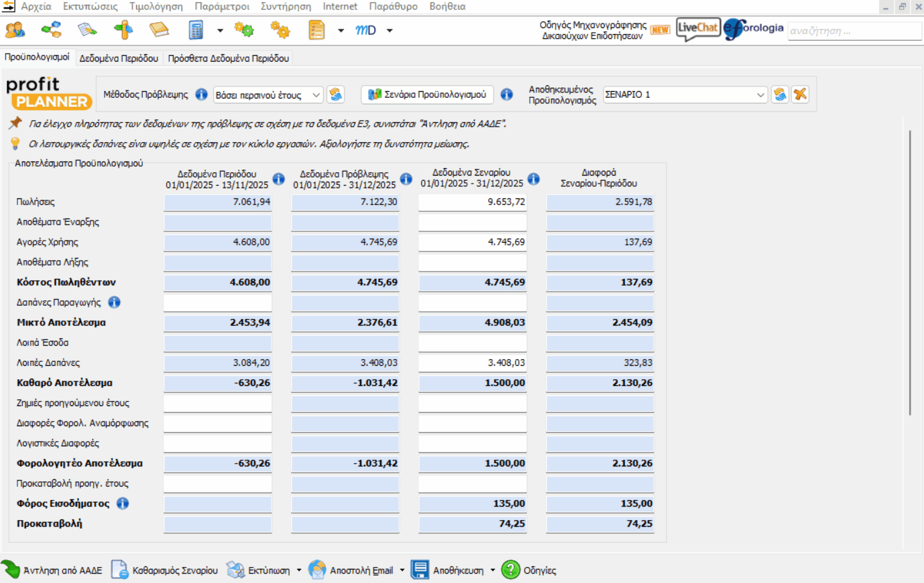Click info icon beside Δαπάνες Παραγωγής
924x583 pixels.
pos(115,302)
